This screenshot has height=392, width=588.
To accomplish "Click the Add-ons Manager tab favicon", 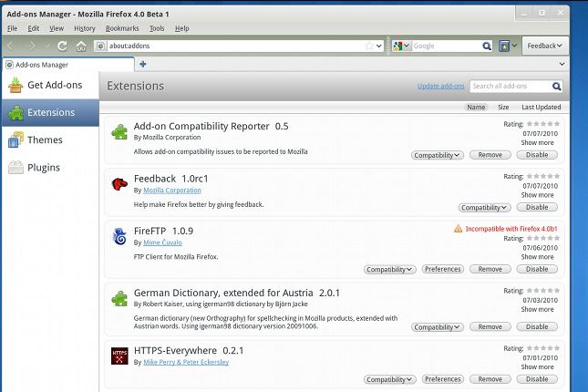I will (10, 65).
